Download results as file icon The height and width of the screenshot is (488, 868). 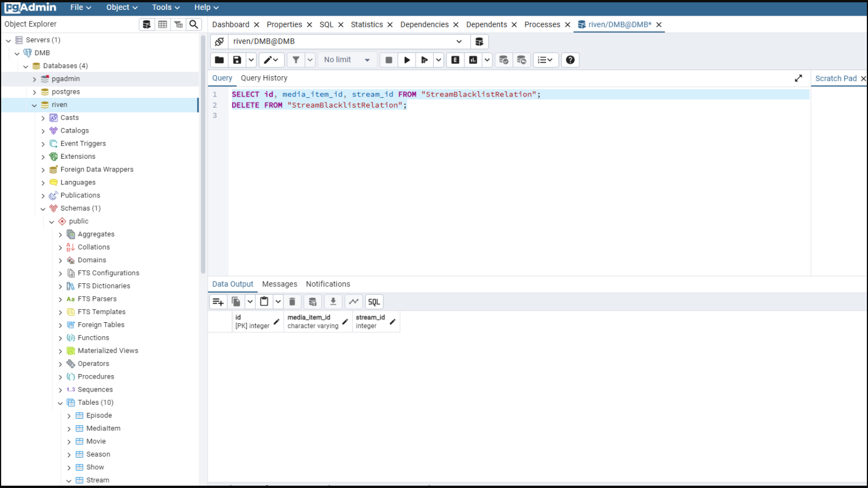coord(333,302)
